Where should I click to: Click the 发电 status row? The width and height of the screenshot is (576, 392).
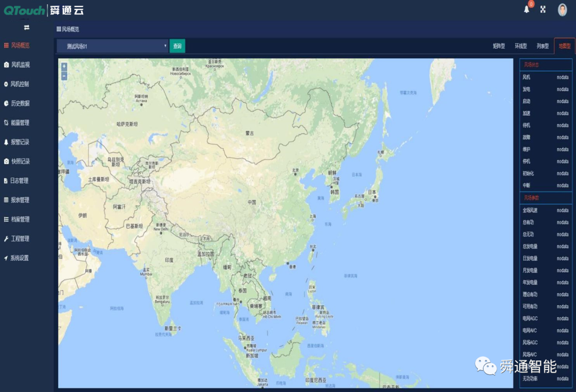tap(546, 89)
